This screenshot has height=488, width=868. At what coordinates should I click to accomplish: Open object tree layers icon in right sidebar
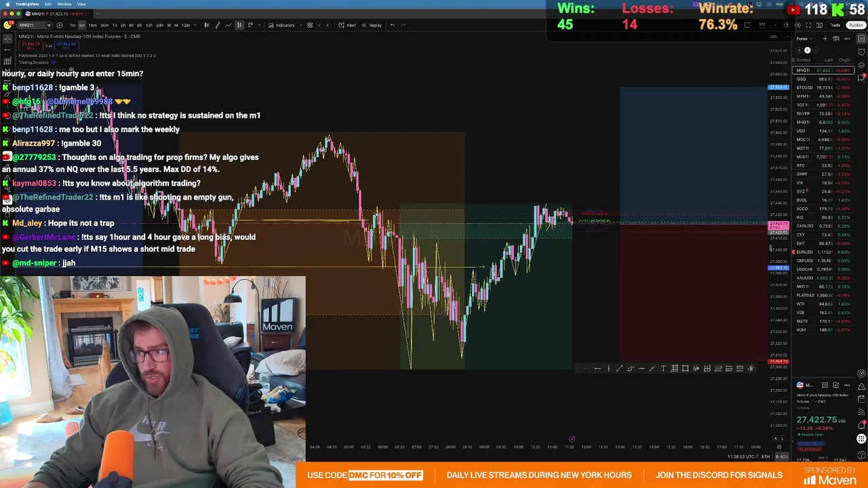pos(861,65)
